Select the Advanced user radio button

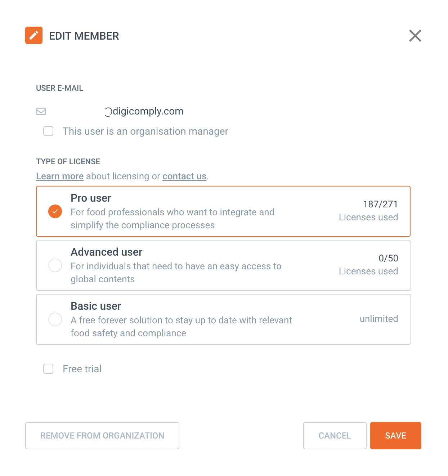coord(55,265)
